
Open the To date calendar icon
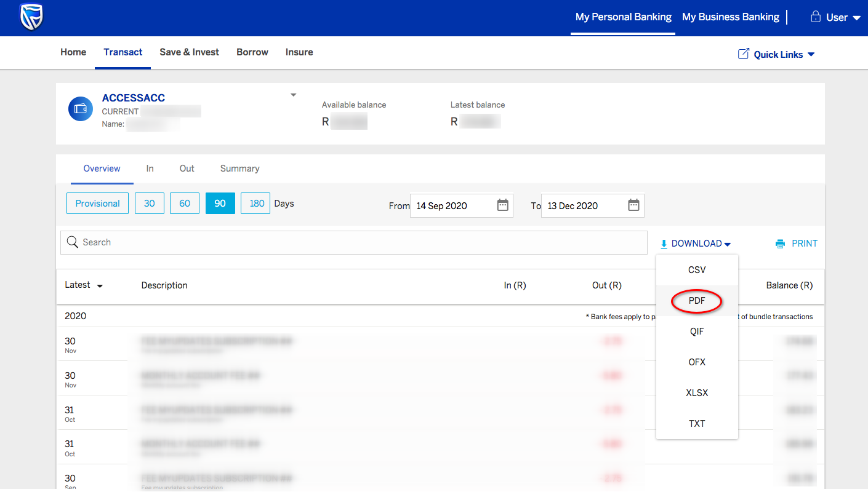[633, 205]
